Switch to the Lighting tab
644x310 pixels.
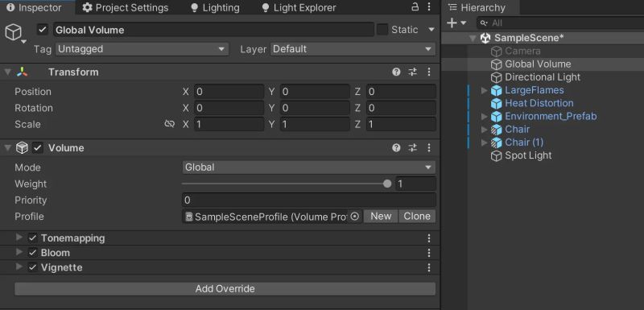(x=216, y=7)
